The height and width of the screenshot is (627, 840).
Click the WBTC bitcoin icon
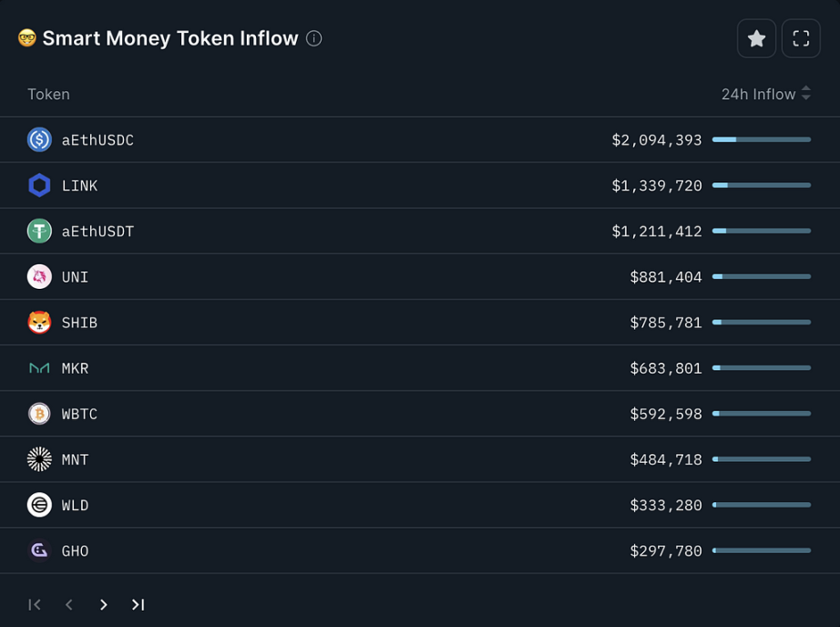(x=39, y=414)
